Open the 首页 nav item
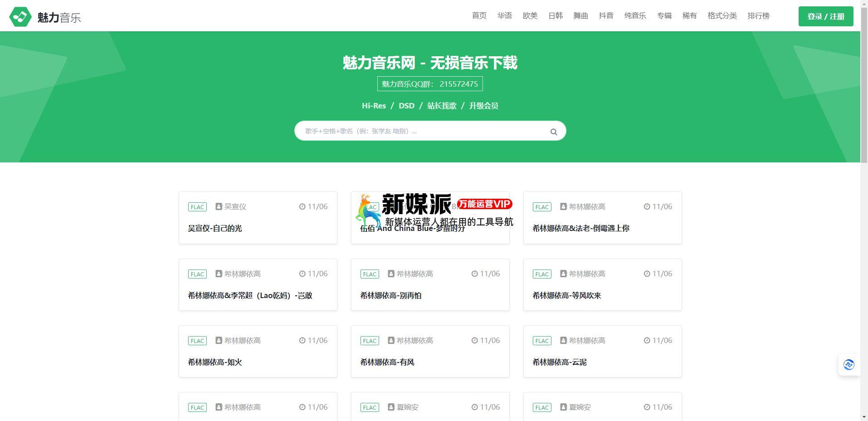Image resolution: width=868 pixels, height=421 pixels. click(x=479, y=16)
